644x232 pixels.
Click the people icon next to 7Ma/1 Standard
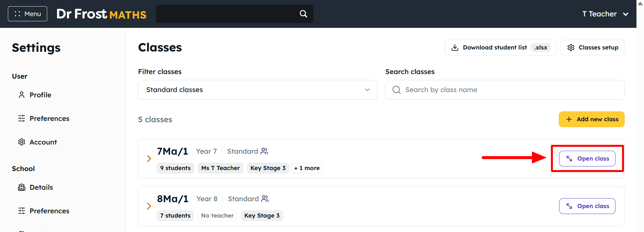click(x=264, y=151)
